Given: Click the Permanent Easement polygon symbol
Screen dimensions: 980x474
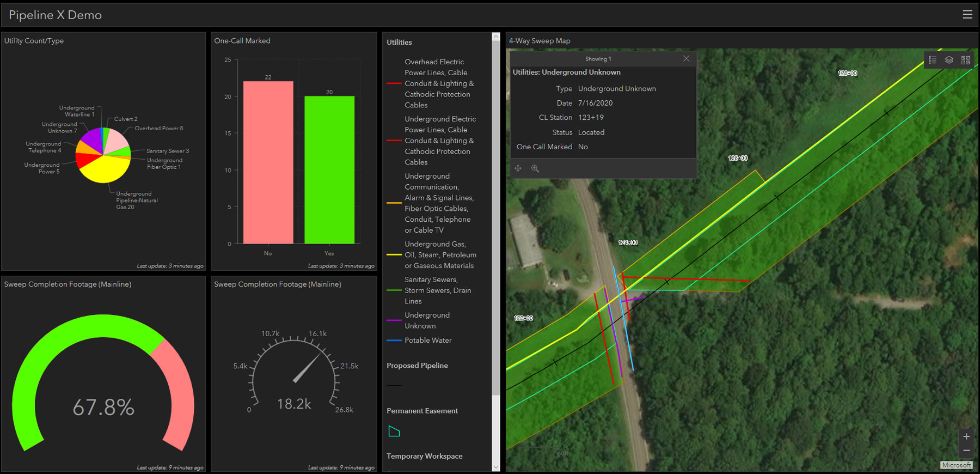Looking at the screenshot, I should (x=394, y=432).
